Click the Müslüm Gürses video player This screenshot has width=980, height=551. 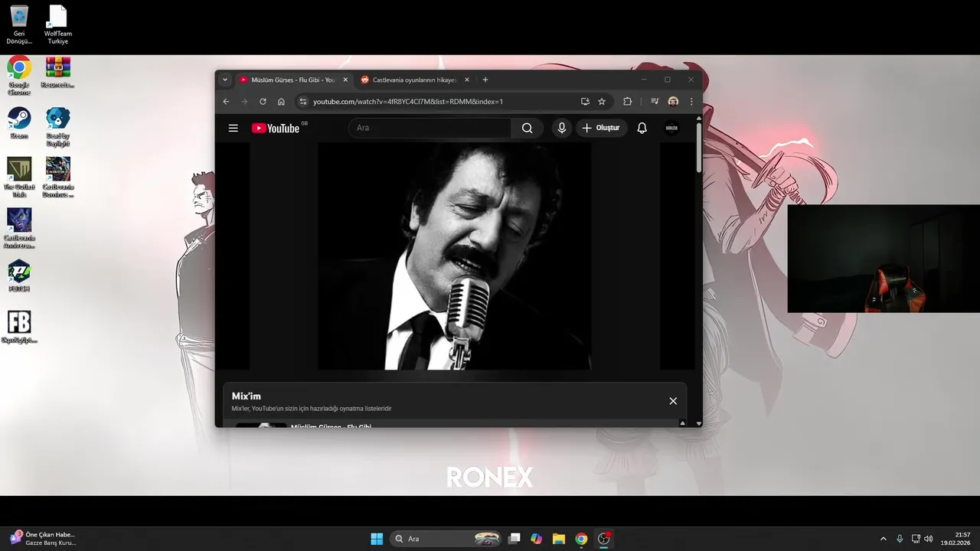click(454, 256)
